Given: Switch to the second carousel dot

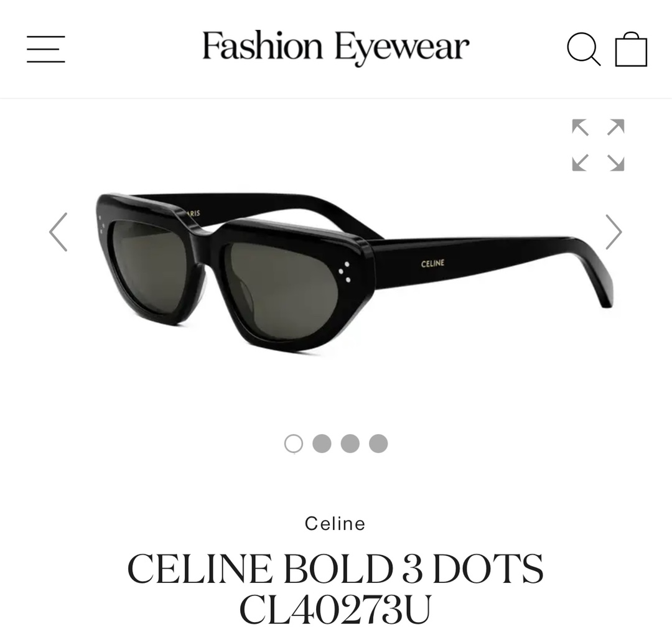Looking at the screenshot, I should (x=322, y=444).
